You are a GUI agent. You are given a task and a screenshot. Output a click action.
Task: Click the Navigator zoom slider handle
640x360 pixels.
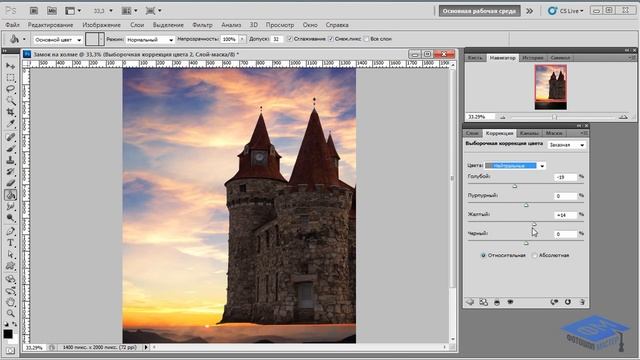click(x=554, y=117)
